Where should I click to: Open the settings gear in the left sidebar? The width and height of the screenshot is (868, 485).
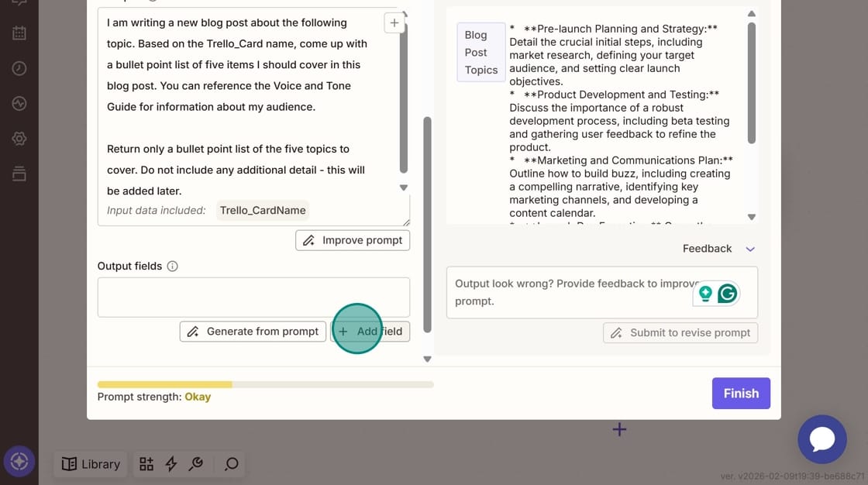click(x=19, y=138)
